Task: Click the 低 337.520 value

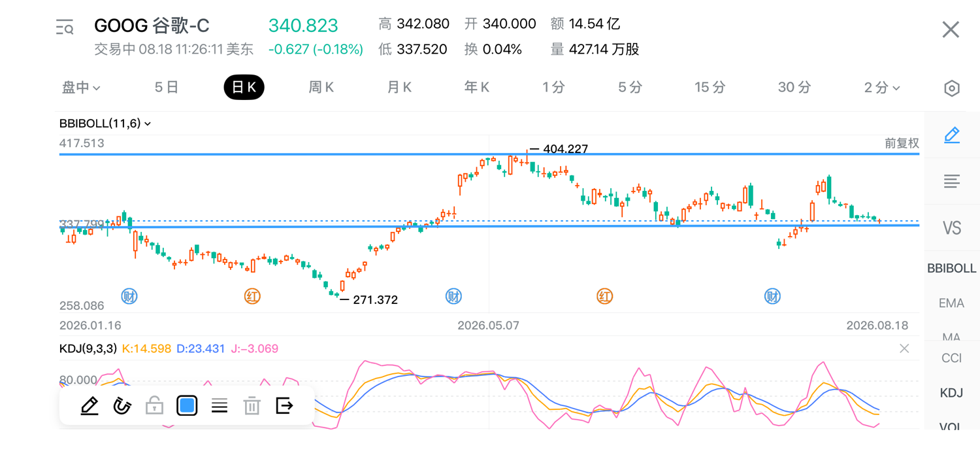Action: tap(413, 50)
